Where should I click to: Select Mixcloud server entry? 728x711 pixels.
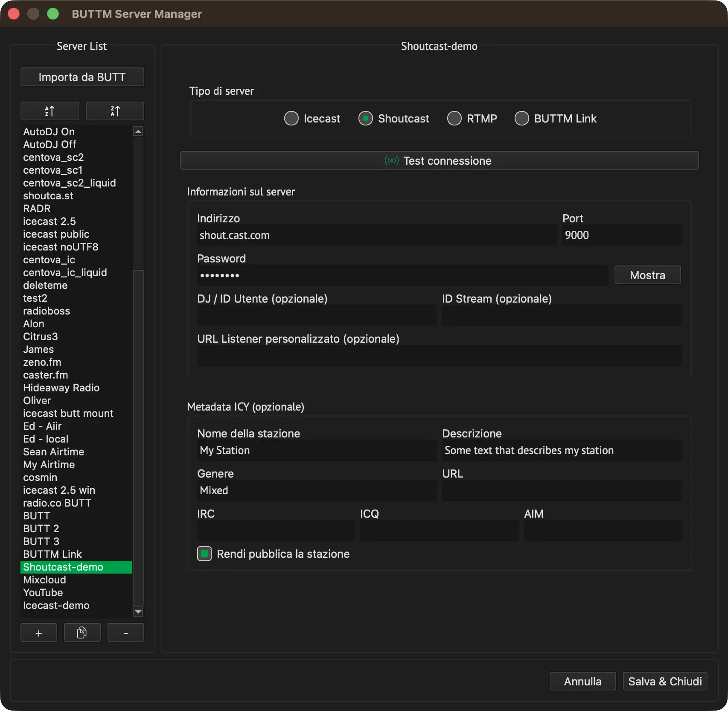[x=76, y=580]
